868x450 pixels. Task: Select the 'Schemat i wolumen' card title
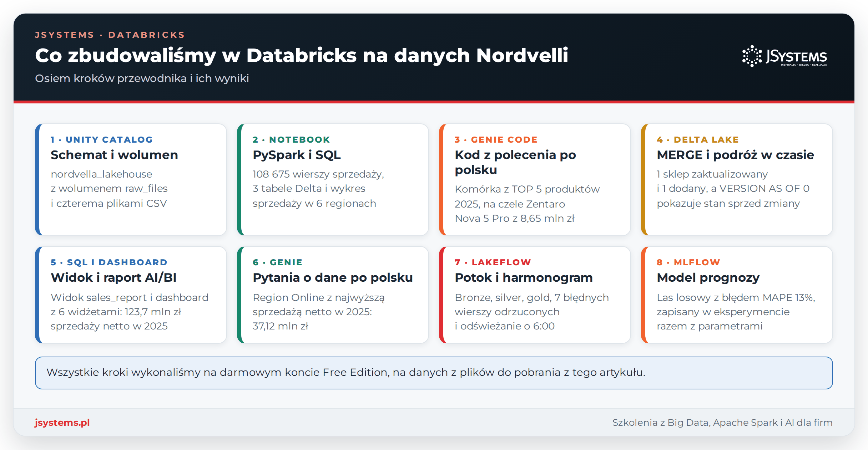pyautogui.click(x=114, y=155)
